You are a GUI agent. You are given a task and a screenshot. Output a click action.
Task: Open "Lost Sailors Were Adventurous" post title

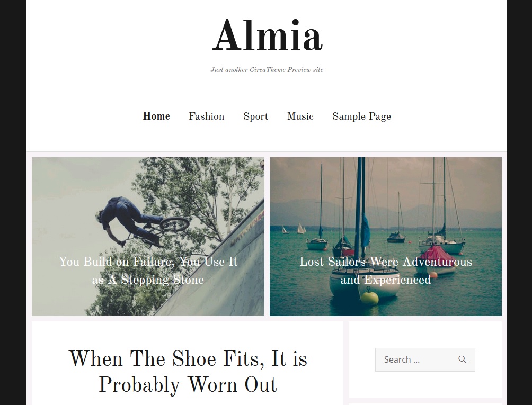click(386, 271)
